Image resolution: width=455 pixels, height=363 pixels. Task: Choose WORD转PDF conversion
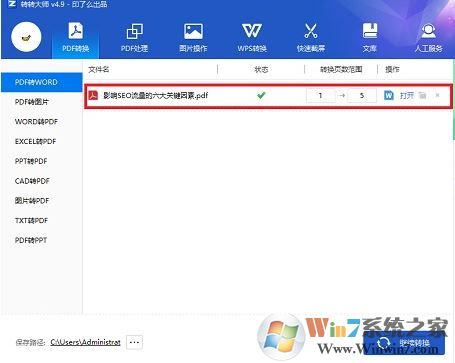tap(36, 122)
